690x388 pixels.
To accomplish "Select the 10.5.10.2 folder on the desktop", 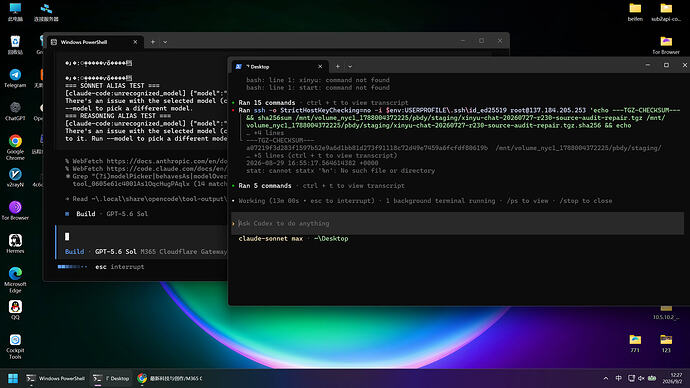I will tap(666, 312).
